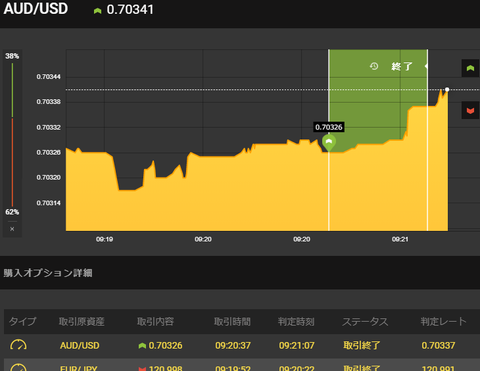The width and height of the screenshot is (480, 371).
Task: Click the y-axis label 0.70344
Action: 49,77
